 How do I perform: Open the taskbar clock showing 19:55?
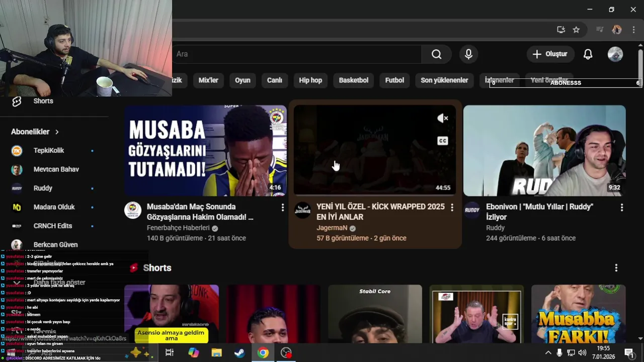tap(603, 353)
